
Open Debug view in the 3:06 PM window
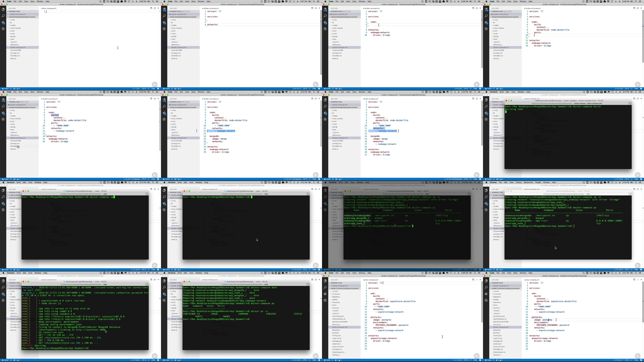(x=3, y=29)
